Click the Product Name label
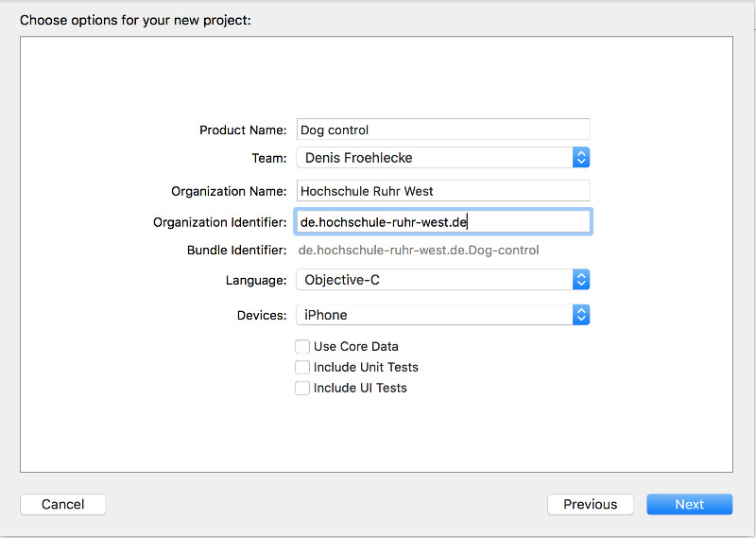The height and width of the screenshot is (538, 756). click(243, 130)
